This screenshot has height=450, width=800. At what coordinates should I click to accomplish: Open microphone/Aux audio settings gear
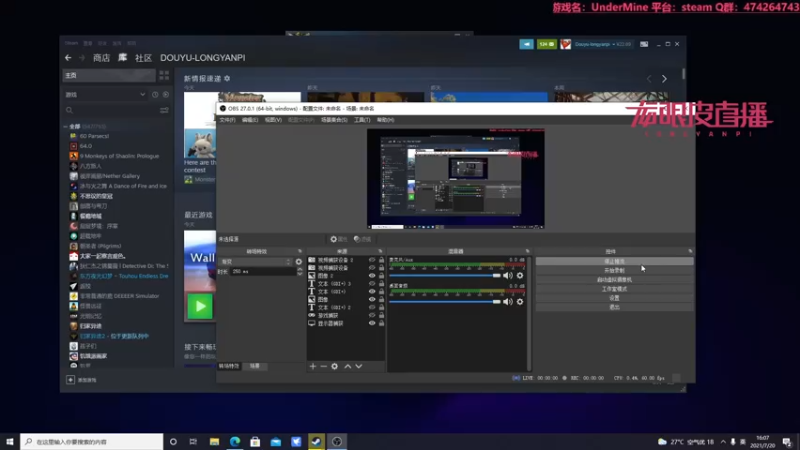520,276
